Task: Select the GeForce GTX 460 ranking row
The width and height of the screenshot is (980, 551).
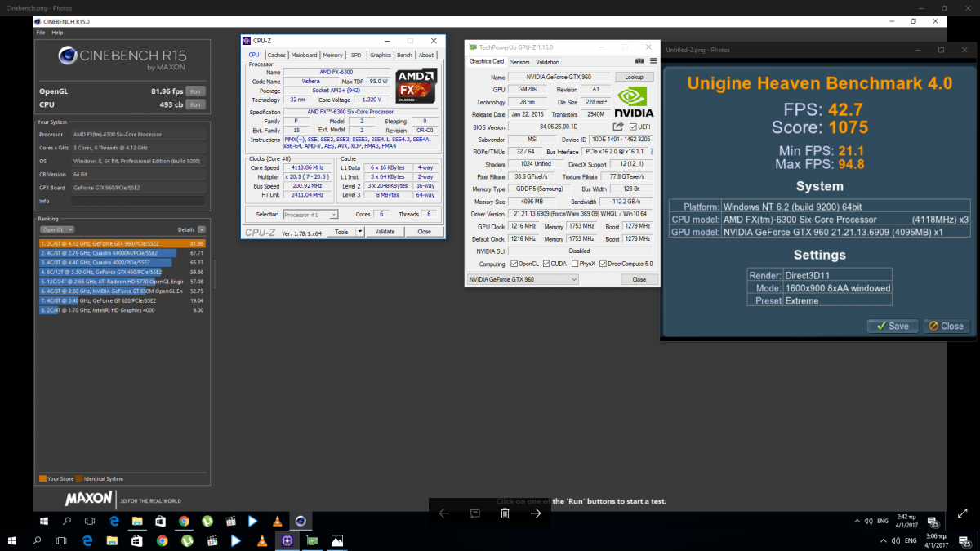Action: (x=122, y=272)
